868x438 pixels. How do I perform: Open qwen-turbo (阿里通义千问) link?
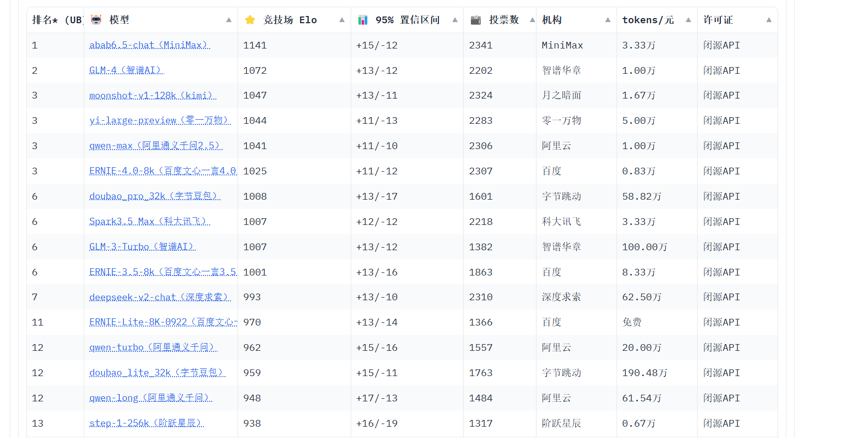[154, 347]
